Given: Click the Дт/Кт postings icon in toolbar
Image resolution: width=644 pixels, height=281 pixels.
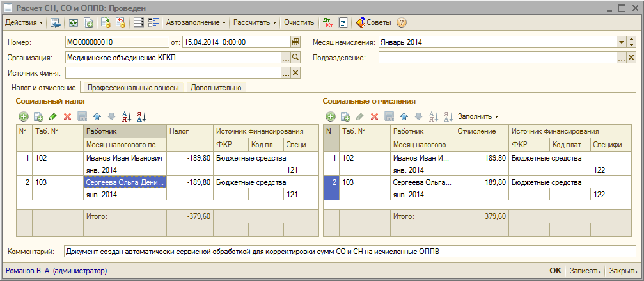Looking at the screenshot, I should [x=328, y=22].
